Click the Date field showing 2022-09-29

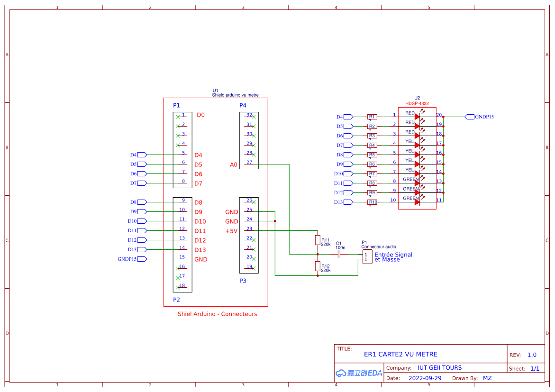[425, 378]
